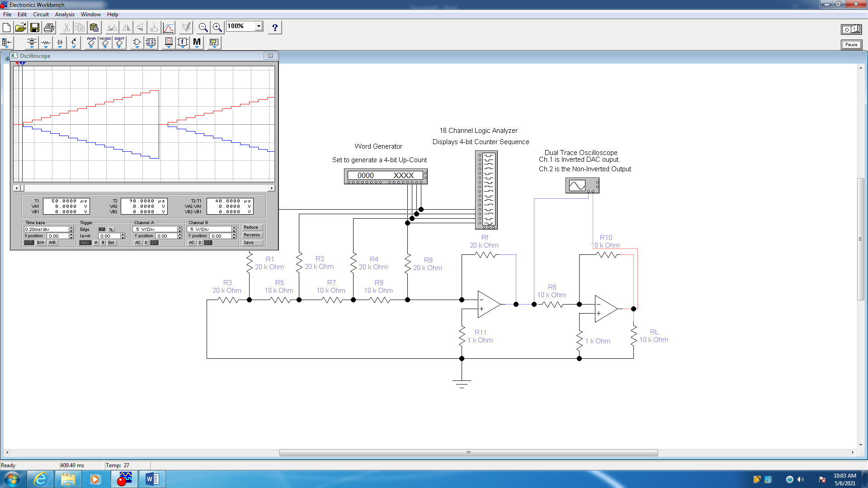Pause the simulation
868x488 pixels.
851,45
